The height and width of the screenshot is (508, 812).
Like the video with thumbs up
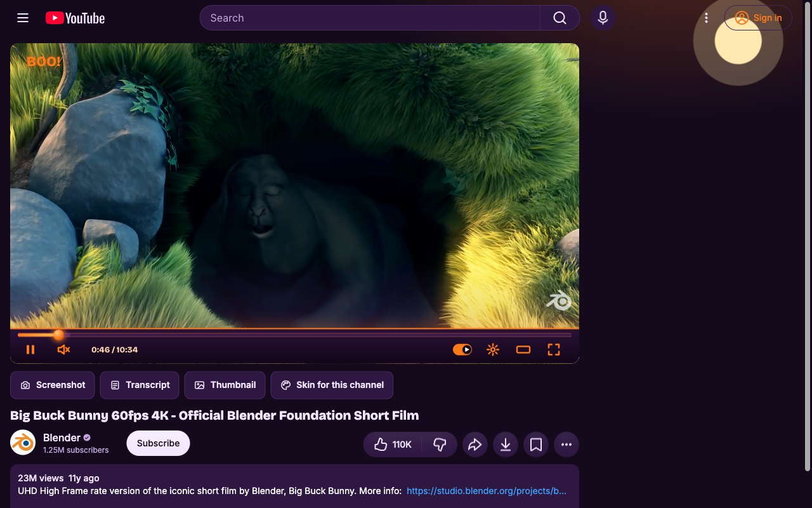393,444
